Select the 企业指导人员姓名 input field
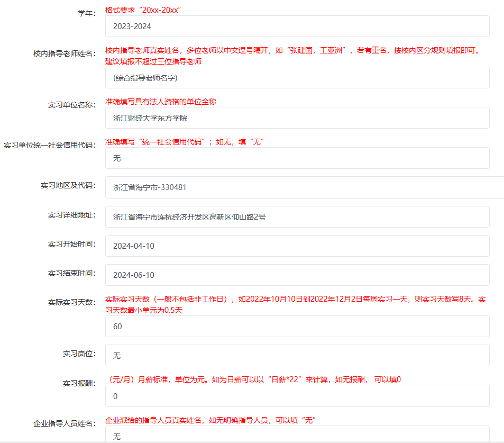This screenshot has width=504, height=443. pos(297,435)
